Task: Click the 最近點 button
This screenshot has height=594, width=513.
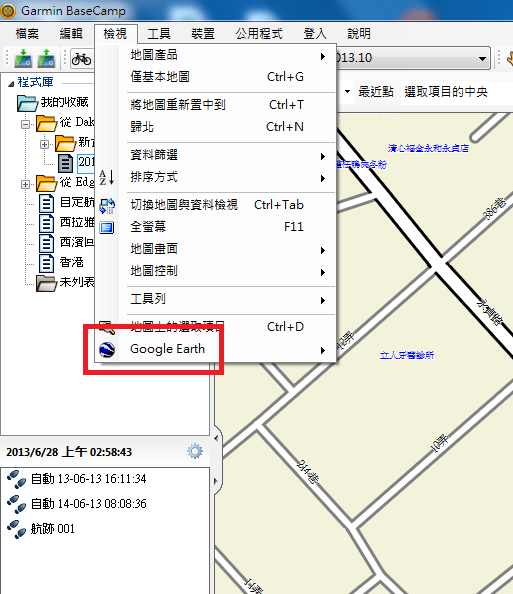Action: click(x=376, y=92)
